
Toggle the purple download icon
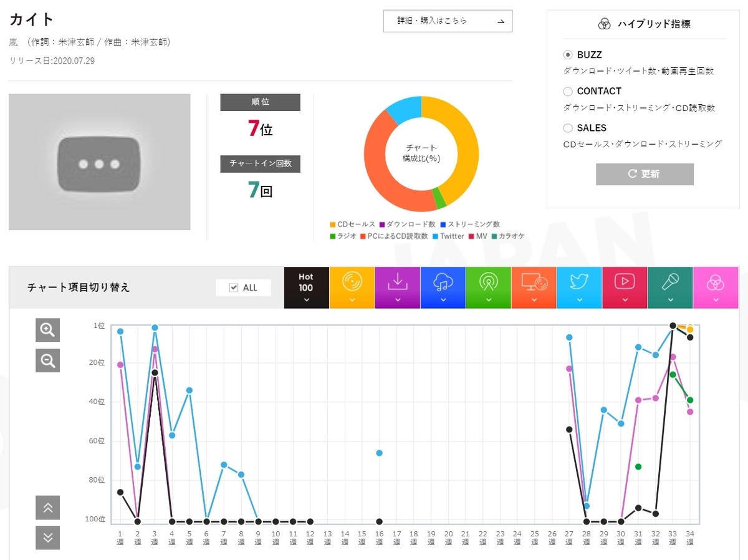(397, 287)
